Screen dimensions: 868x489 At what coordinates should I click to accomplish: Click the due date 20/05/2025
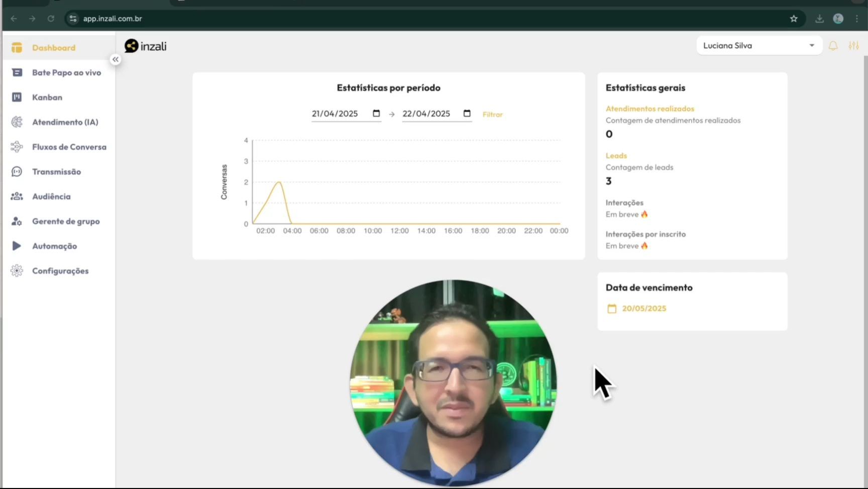[x=644, y=309]
